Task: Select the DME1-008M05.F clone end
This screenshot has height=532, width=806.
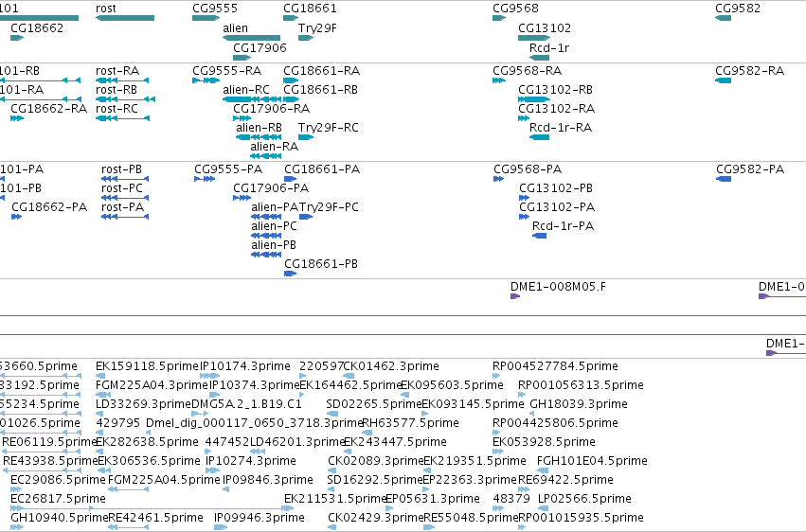Action: [558, 287]
